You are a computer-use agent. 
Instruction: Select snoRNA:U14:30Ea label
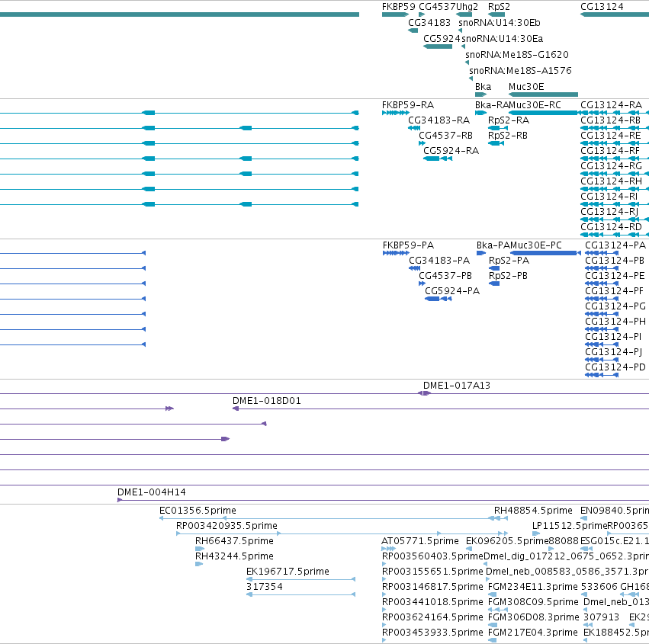pyautogui.click(x=502, y=39)
